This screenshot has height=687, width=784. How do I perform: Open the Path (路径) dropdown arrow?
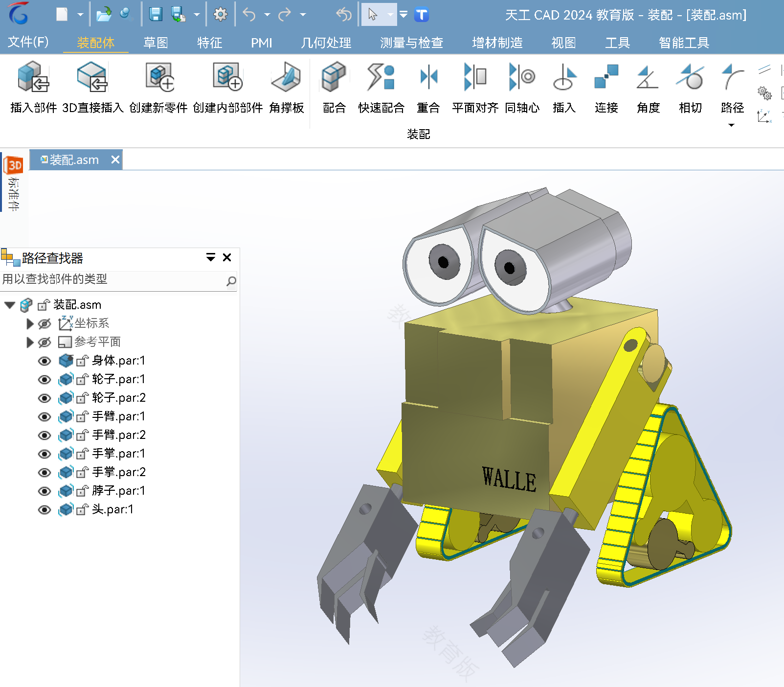[x=731, y=125]
